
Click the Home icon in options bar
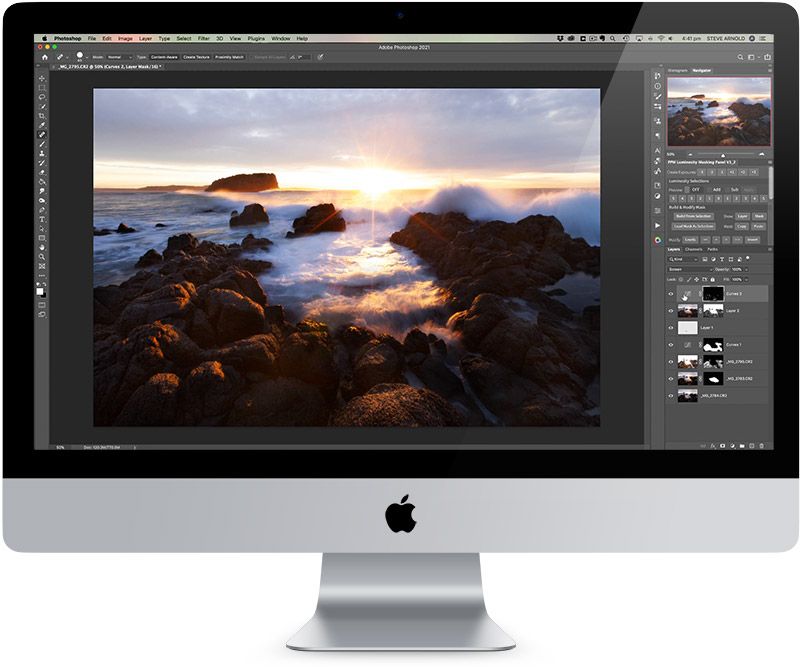(44, 57)
